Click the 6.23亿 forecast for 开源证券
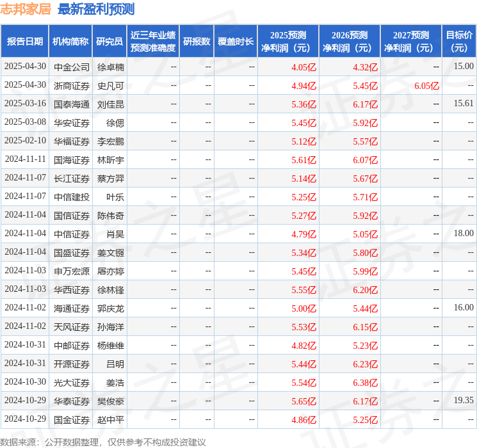 (x=365, y=364)
